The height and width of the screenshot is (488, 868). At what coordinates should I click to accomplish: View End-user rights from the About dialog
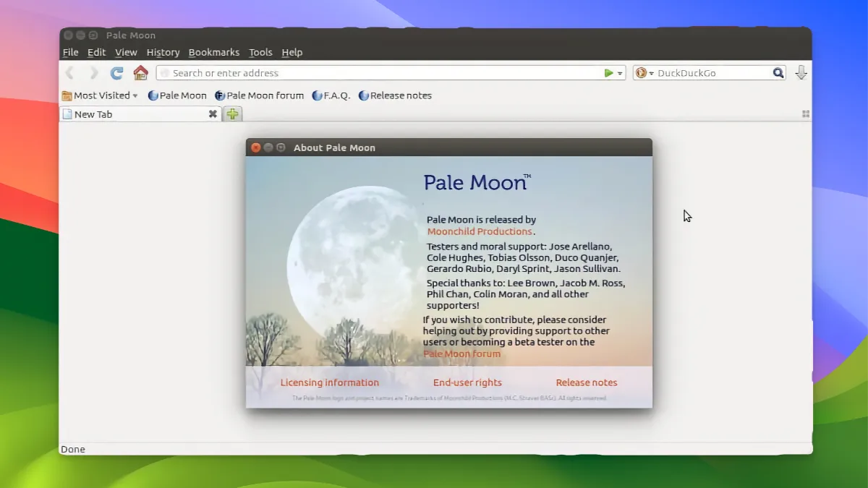(467, 382)
